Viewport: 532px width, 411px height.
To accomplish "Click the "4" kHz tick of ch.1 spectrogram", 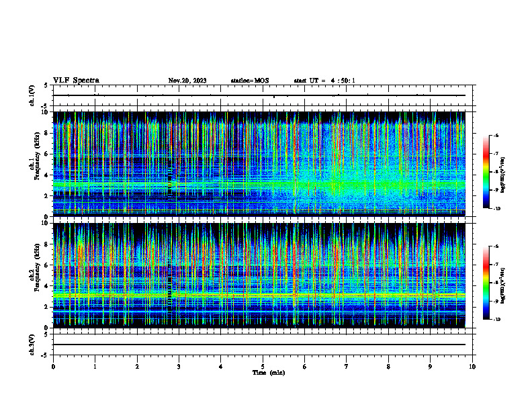I will click(46, 175).
